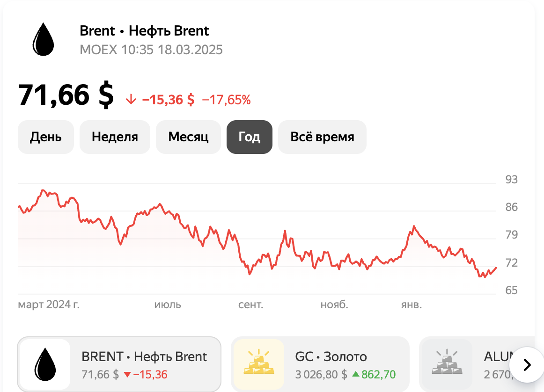Switch to the День period tab

click(x=45, y=137)
